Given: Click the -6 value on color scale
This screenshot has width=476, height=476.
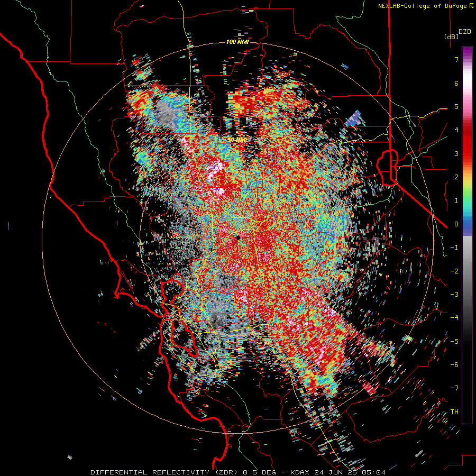Looking at the screenshot, I should [454, 365].
